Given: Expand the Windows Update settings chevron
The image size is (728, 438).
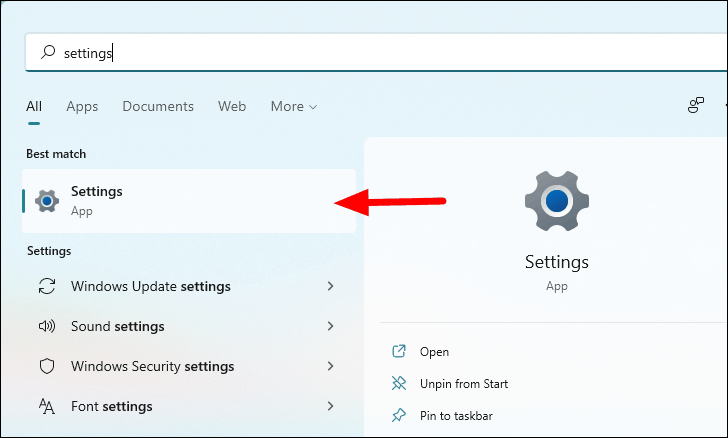Looking at the screenshot, I should pos(331,286).
